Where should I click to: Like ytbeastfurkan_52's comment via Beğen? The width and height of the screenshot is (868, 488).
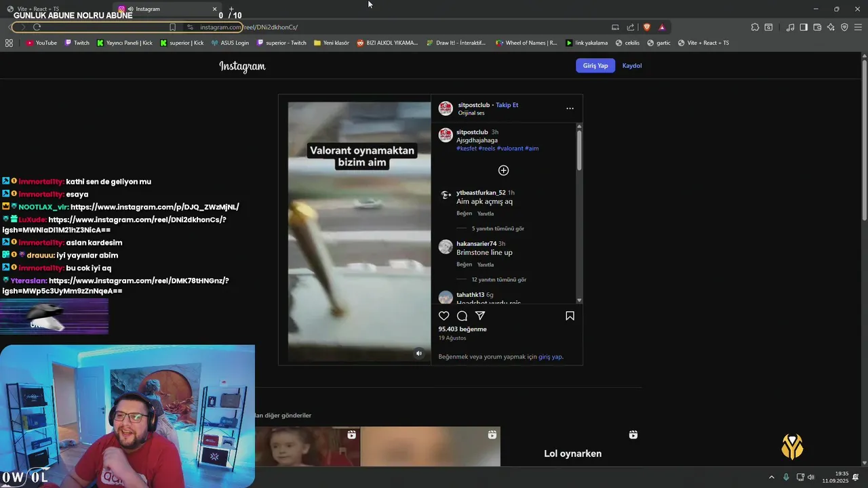(464, 213)
